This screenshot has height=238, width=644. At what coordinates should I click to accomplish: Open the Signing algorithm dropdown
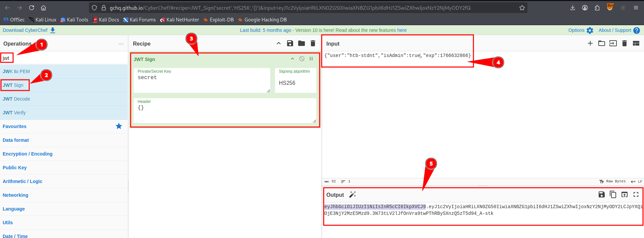[x=295, y=83]
